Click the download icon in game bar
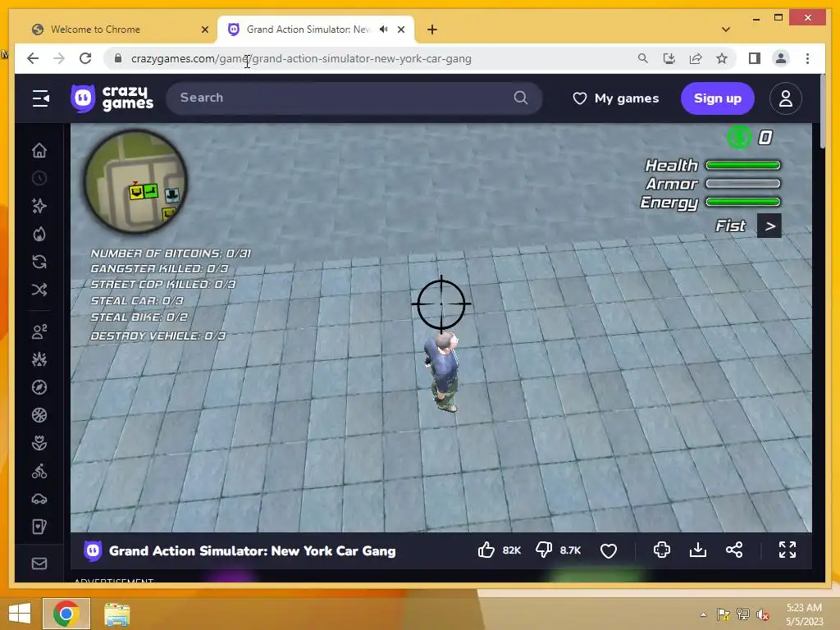Image resolution: width=840 pixels, height=630 pixels. [x=697, y=550]
